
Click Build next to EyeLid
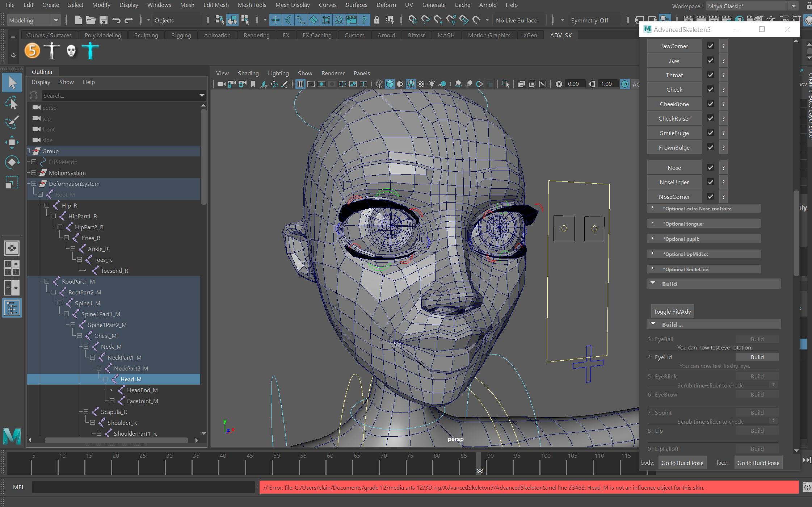[x=757, y=357]
